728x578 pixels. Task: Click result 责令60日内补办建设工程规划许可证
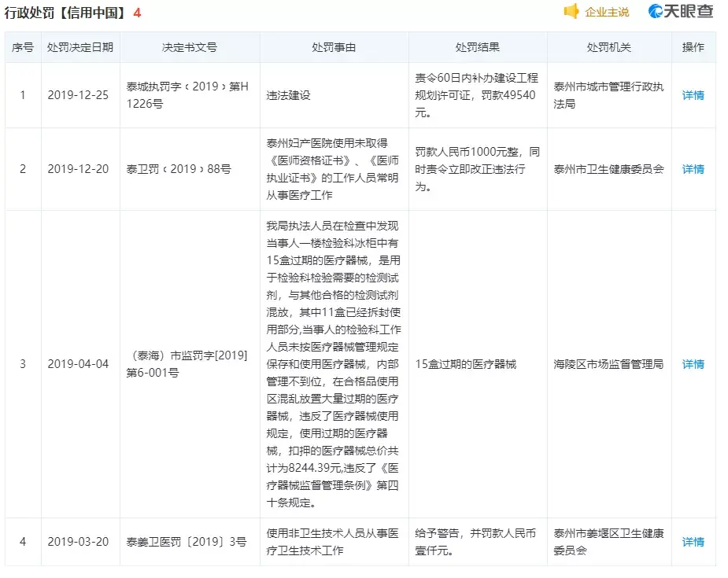tap(476, 95)
